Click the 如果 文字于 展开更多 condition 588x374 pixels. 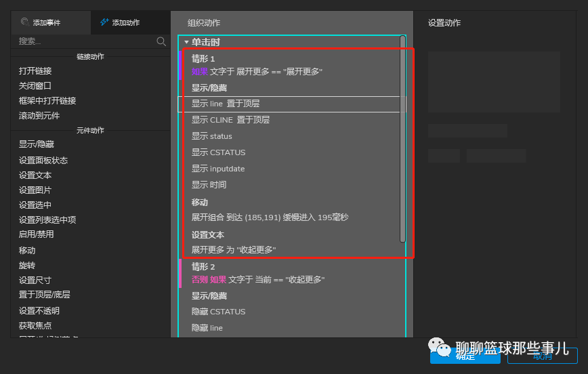tap(257, 71)
